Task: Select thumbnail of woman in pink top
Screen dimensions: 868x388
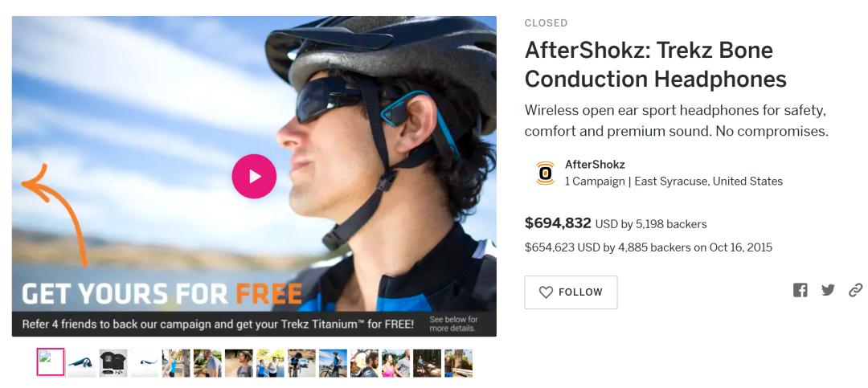Action: click(x=395, y=363)
